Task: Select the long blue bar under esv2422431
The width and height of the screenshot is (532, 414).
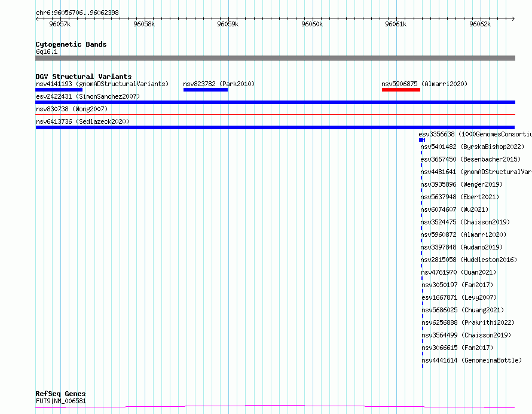Action: [x=275, y=102]
